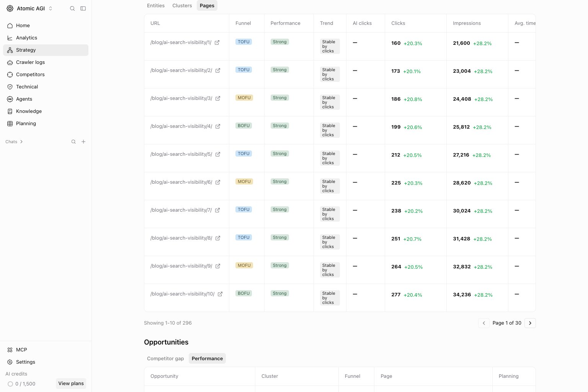Viewport: 588px width, 392px height.
Task: Open the Atomic AGI workspace switcher
Action: pyautogui.click(x=30, y=8)
